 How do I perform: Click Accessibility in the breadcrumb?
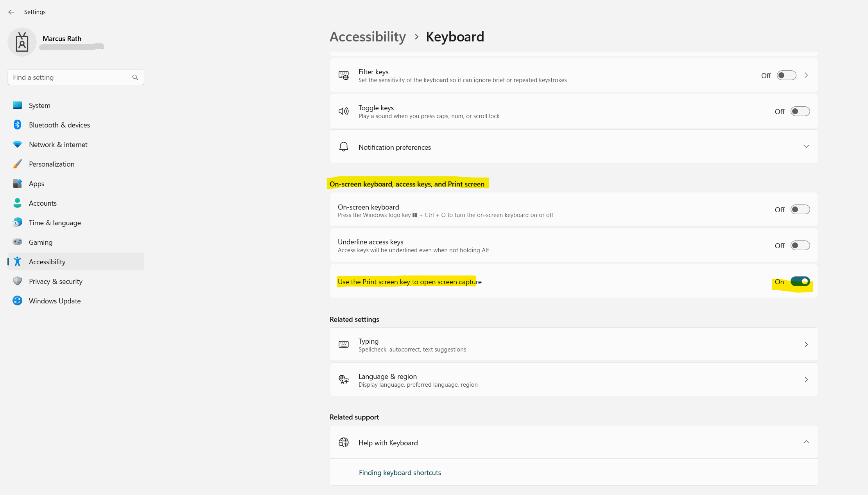click(368, 37)
